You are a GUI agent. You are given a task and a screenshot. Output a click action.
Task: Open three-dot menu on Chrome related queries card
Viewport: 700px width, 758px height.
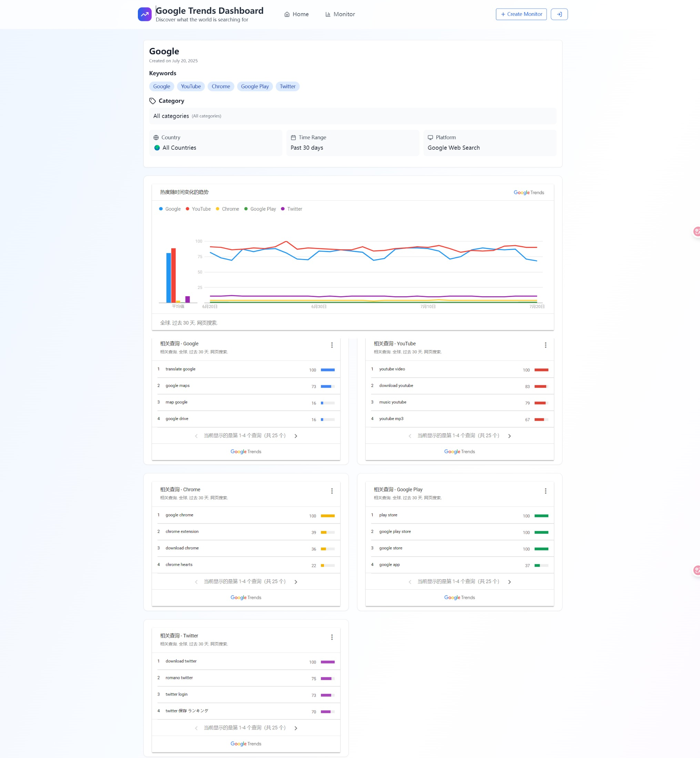click(332, 491)
